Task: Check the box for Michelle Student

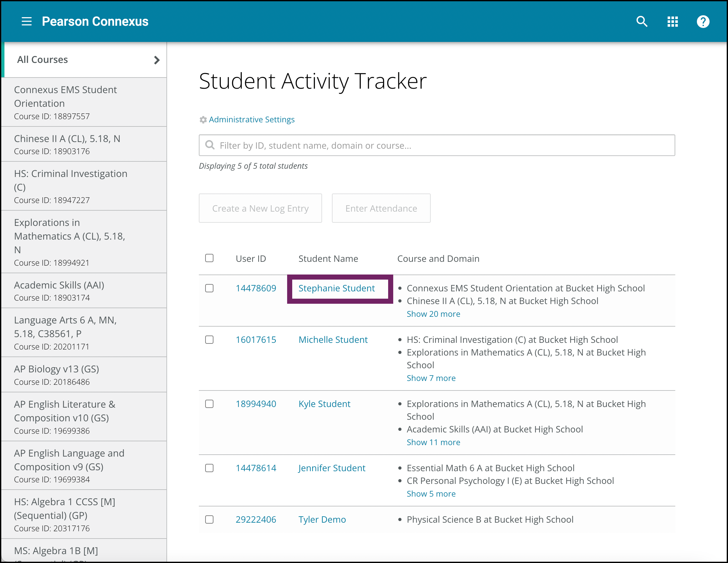Action: 209,340
